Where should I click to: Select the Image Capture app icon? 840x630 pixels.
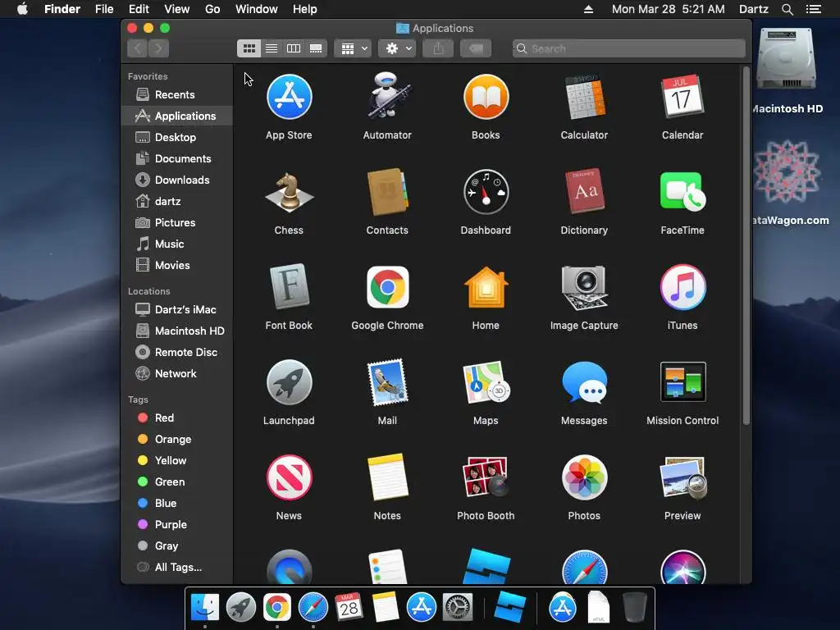click(584, 287)
